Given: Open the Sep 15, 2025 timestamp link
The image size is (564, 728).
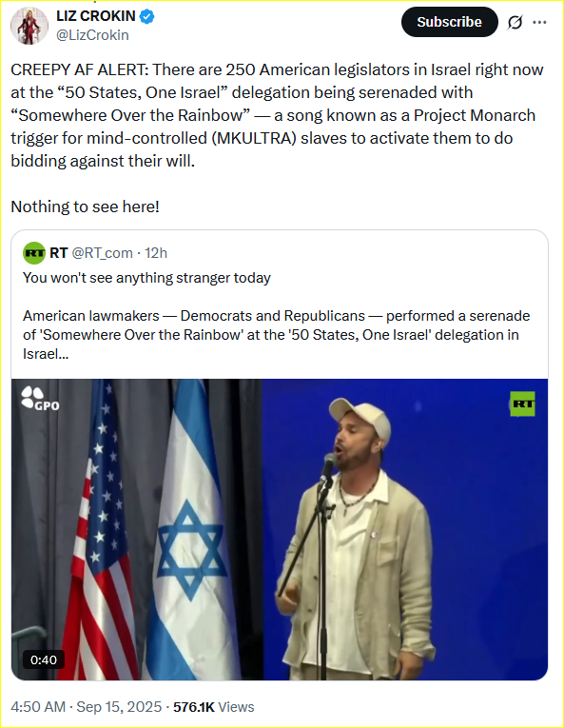Looking at the screenshot, I should 119,707.
